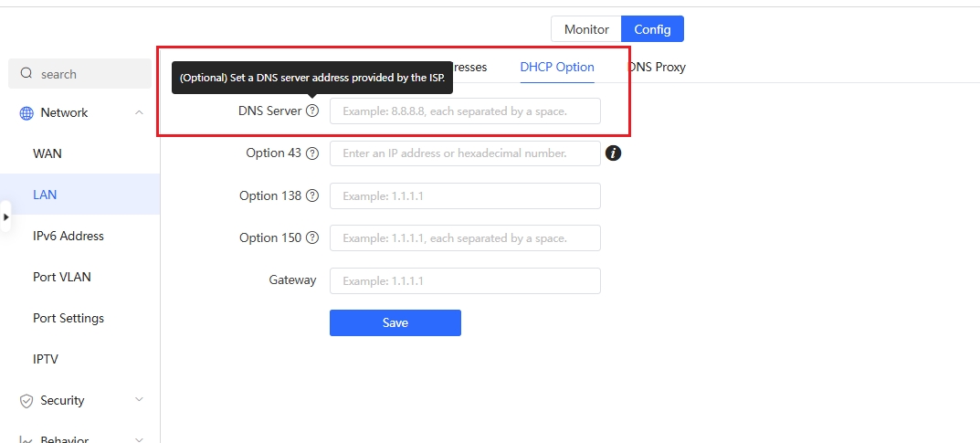This screenshot has width=980, height=443.
Task: Open the WAN settings page
Action: [47, 153]
